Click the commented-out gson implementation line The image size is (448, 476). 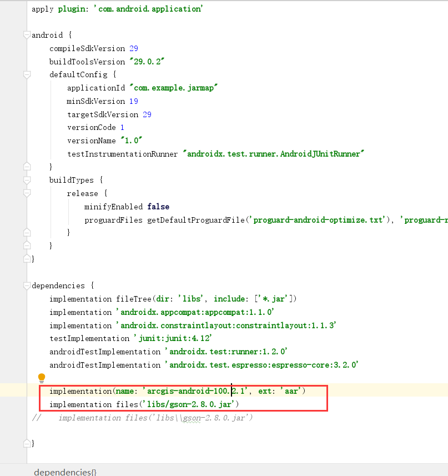143,418
